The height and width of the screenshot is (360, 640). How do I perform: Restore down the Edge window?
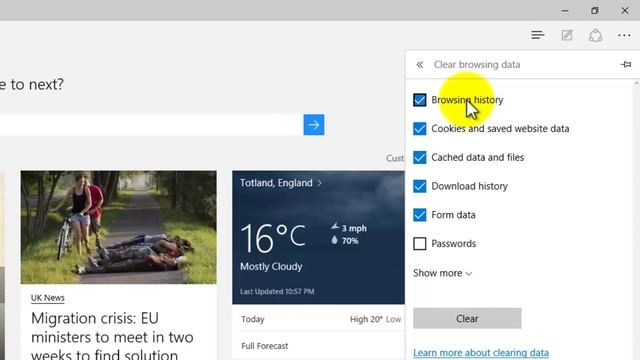(x=595, y=11)
